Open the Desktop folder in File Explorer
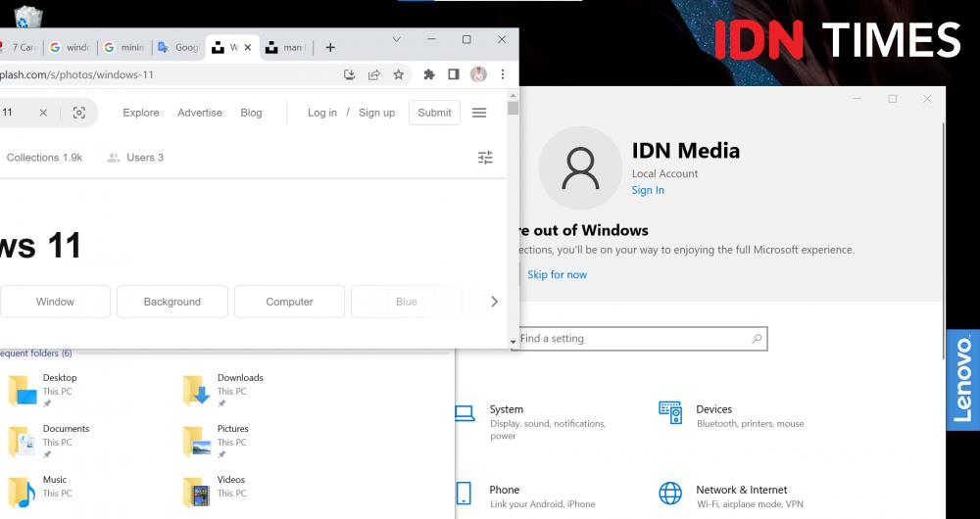 44,391
